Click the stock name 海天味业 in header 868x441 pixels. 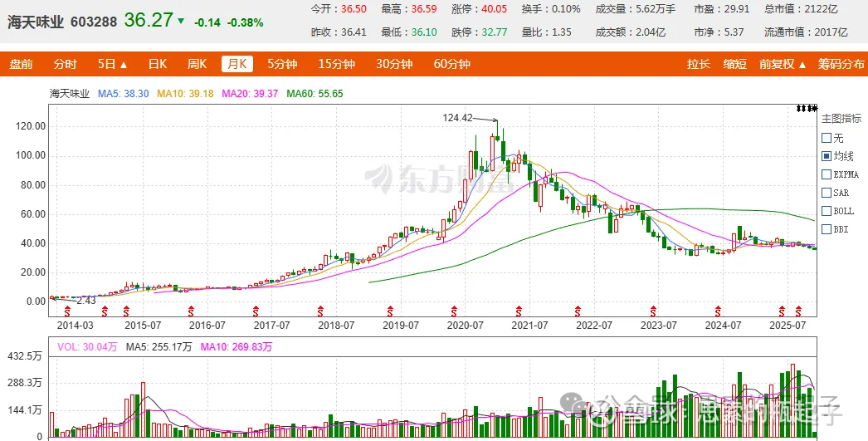point(36,22)
